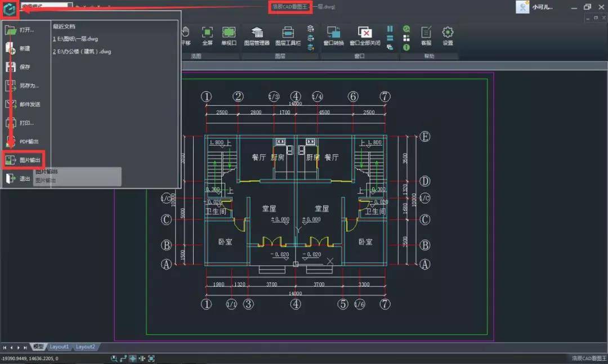This screenshot has height=364, width=608.
Task: Click the user avatar at top right
Action: 522,7
